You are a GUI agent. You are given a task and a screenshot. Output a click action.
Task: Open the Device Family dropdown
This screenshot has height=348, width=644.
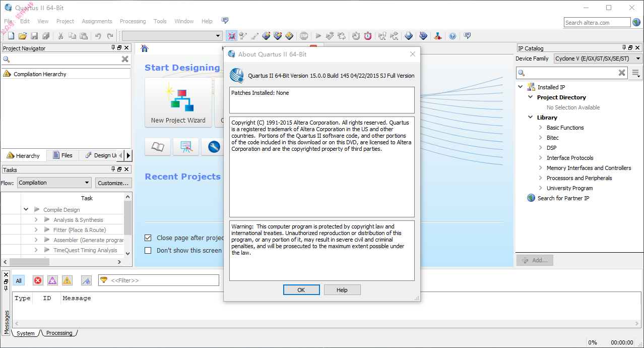click(598, 59)
